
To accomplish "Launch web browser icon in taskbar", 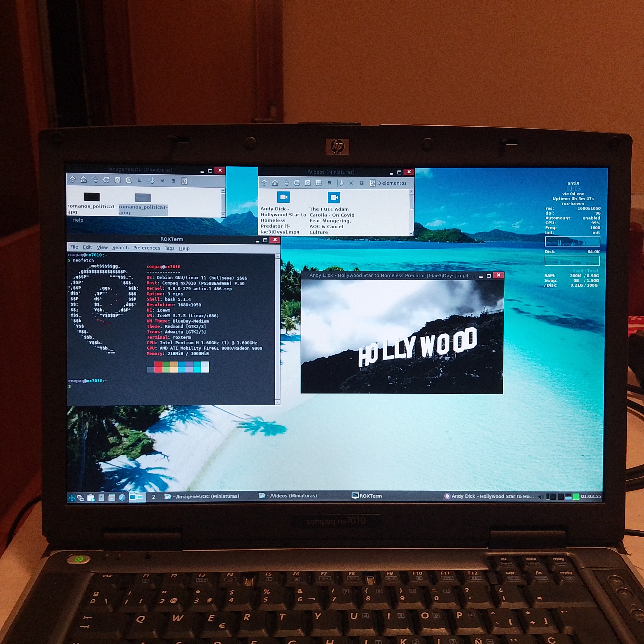I will tap(122, 497).
